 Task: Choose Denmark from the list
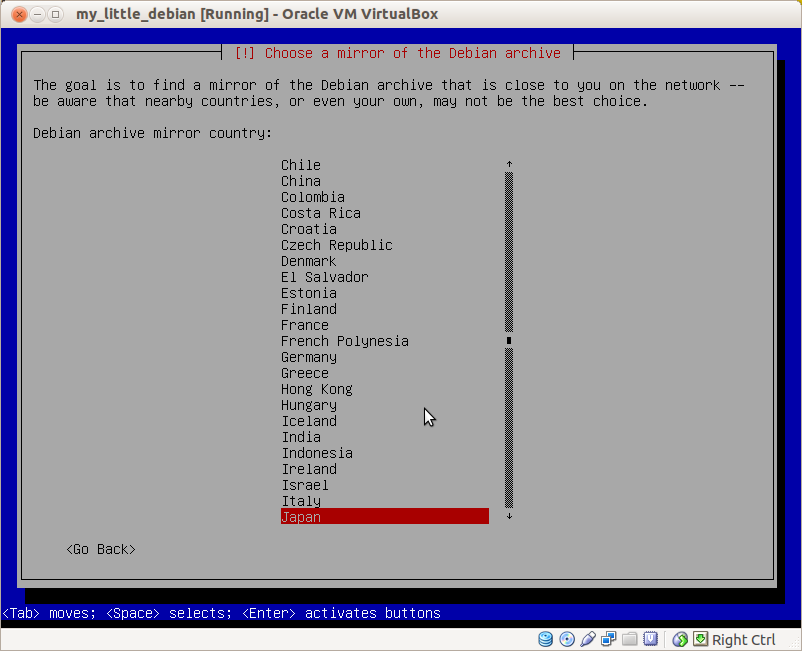point(309,261)
